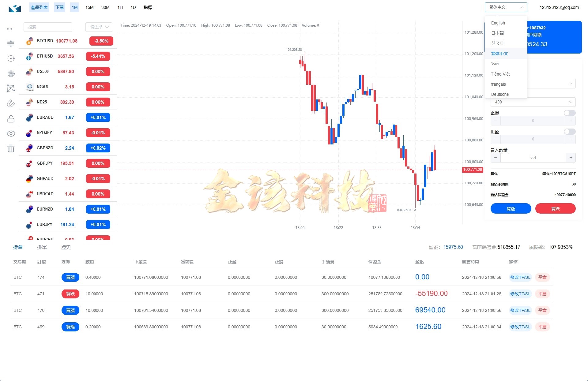The height and width of the screenshot is (381, 588).
Task: Select the spiral drawing tool
Action: 11,74
